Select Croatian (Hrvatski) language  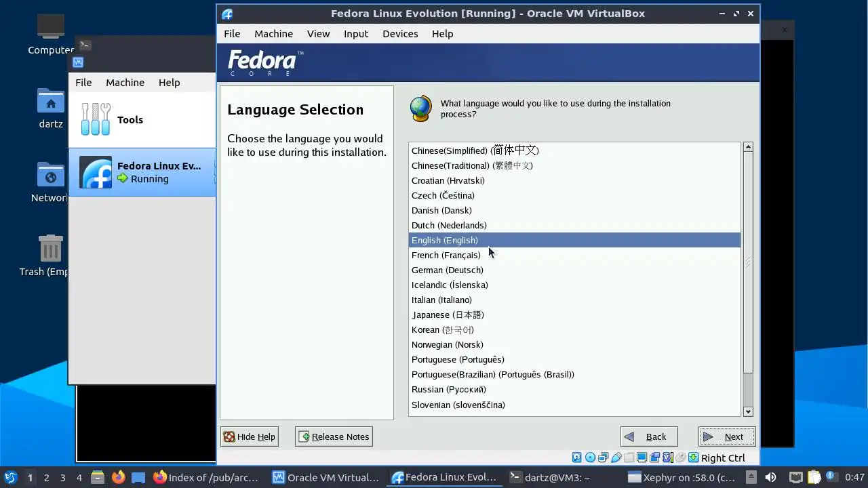[574, 180]
